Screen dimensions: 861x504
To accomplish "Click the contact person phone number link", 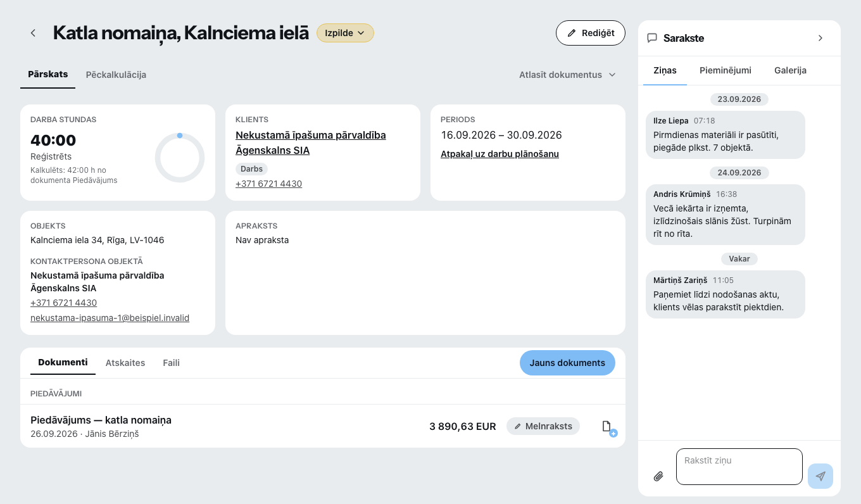I will click(x=63, y=303).
